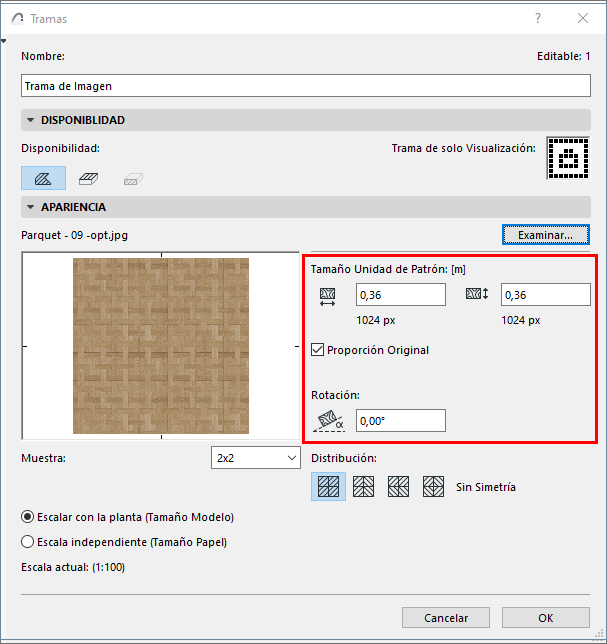The image size is (607, 644).
Task: Select the cut fill availability icon
Action: coord(133,179)
